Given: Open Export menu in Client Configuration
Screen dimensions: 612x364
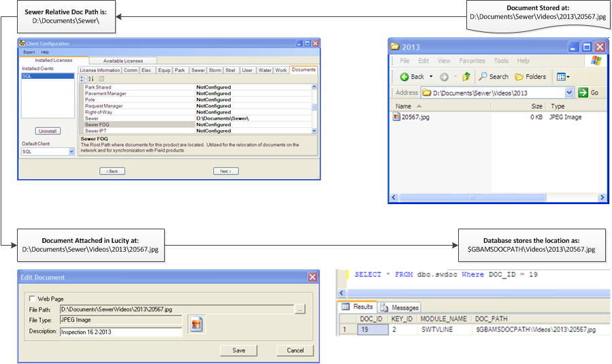Looking at the screenshot, I should 29,52.
